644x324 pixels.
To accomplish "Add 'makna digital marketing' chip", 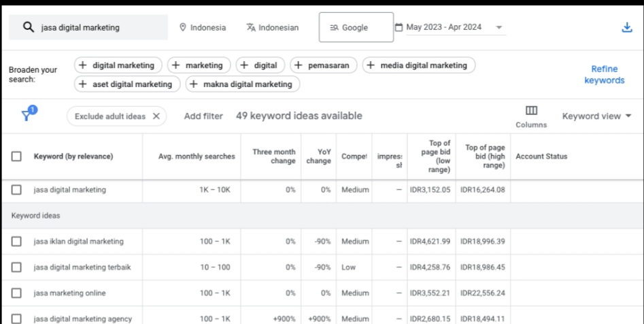I will point(242,84).
